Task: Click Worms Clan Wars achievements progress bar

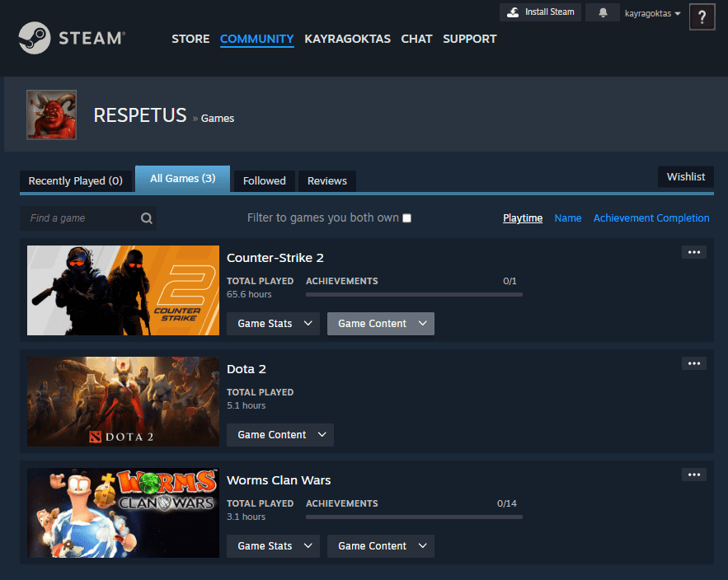Action: 414,517
